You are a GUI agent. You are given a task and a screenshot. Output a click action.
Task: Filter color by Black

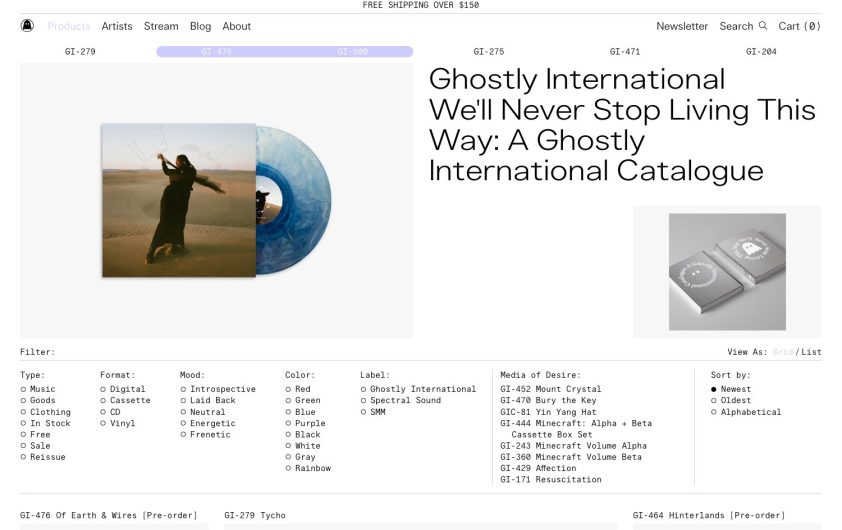pyautogui.click(x=303, y=434)
